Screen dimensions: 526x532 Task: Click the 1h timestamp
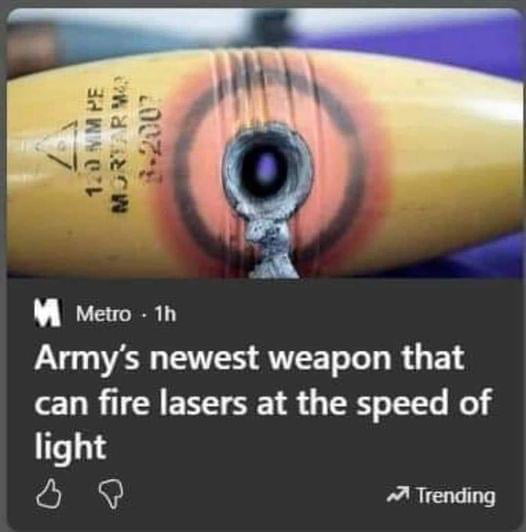(x=165, y=314)
